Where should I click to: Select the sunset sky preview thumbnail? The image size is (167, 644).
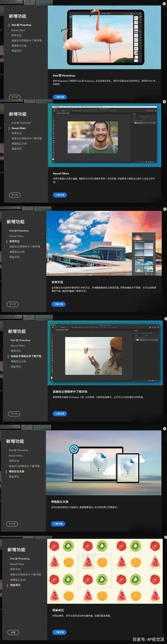(138, 236)
